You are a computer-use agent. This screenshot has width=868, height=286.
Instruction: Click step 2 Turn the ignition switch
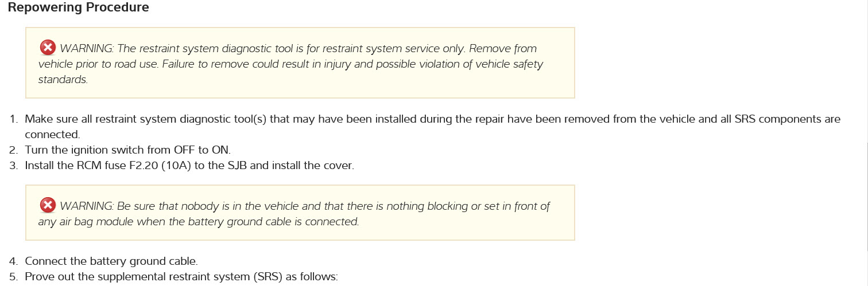tap(127, 150)
